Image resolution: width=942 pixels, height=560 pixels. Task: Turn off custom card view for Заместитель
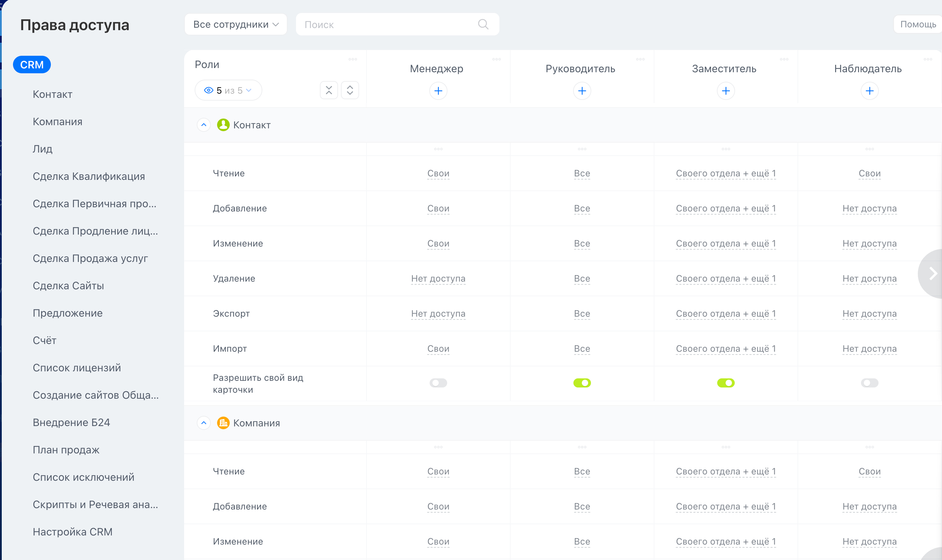[x=726, y=383]
